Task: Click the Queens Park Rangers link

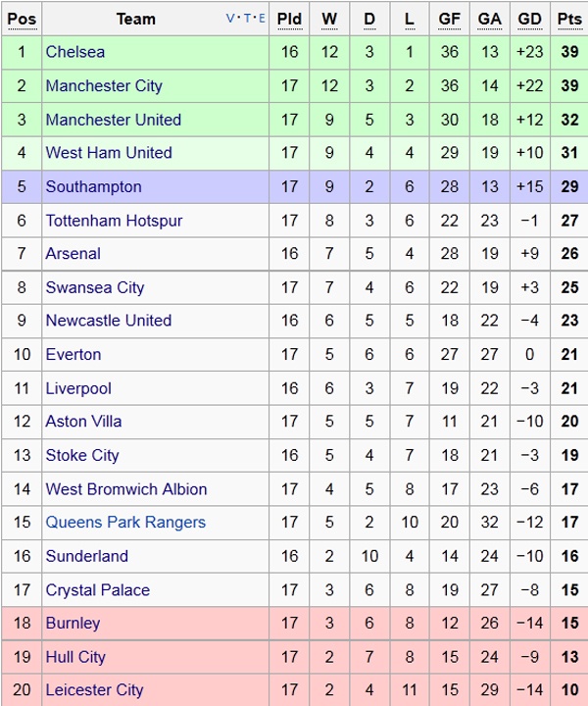Action: [125, 523]
